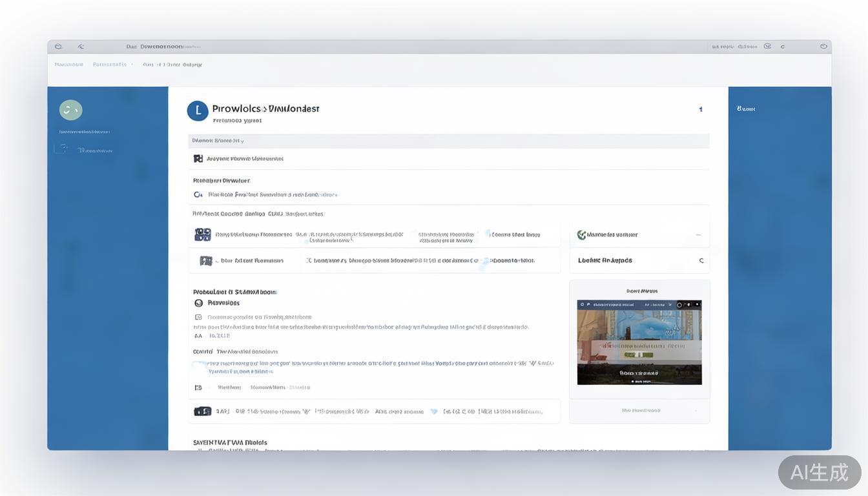The width and height of the screenshot is (868, 496).
Task: Click the blue circular L profile avatar
Action: pos(198,111)
